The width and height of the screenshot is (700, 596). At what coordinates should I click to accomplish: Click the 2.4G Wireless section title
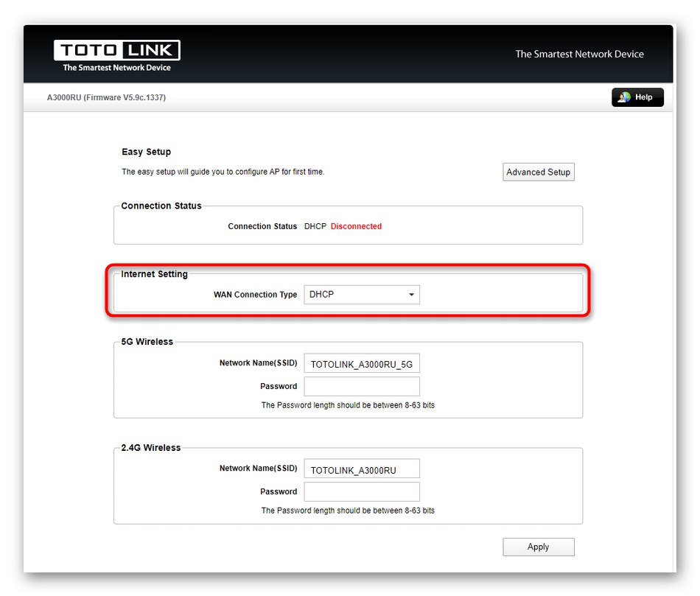[150, 447]
